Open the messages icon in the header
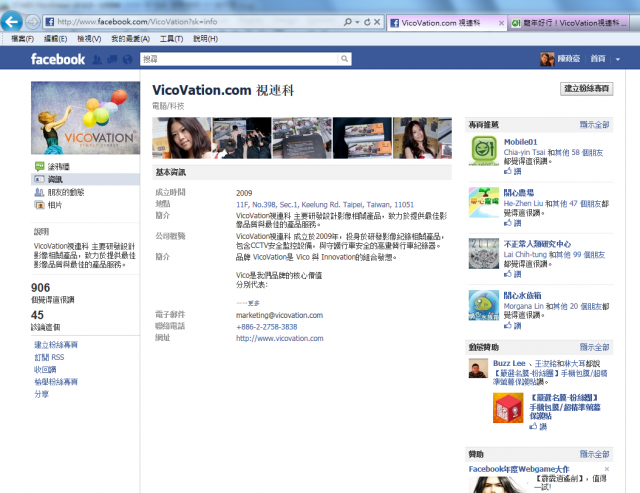640x493 pixels. pyautogui.click(x=112, y=60)
